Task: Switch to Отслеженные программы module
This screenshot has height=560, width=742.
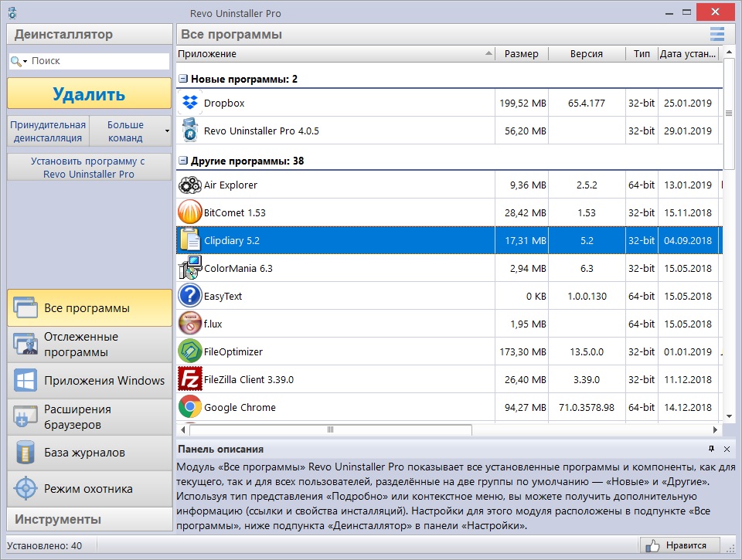Action: 90,344
